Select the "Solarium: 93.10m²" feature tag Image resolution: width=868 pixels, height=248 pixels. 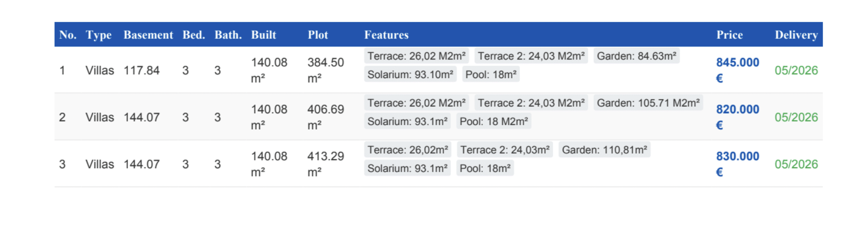point(410,75)
